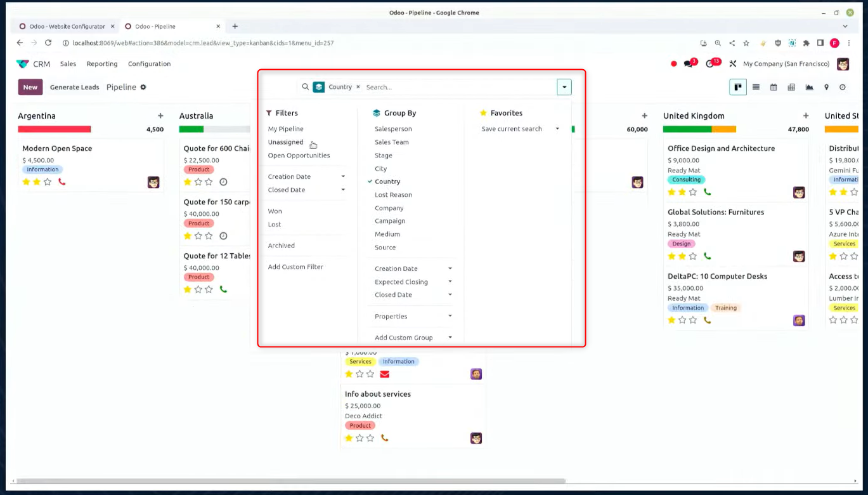
Task: Set third priority star on Modern Open Space
Action: tap(48, 181)
